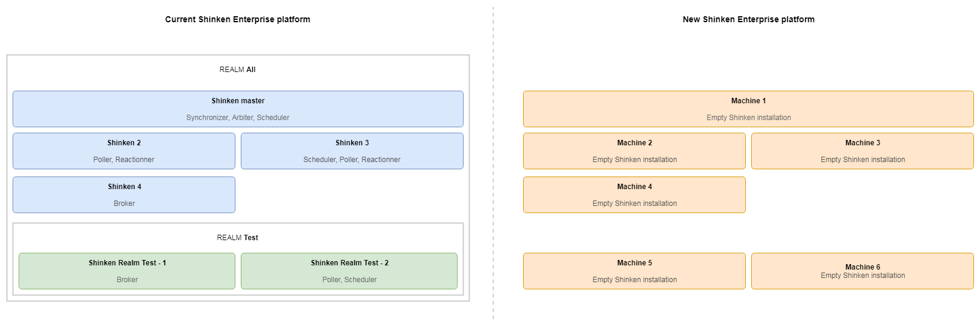Click the Machine 5 box
The width and height of the screenshot is (980, 326).
(634, 271)
